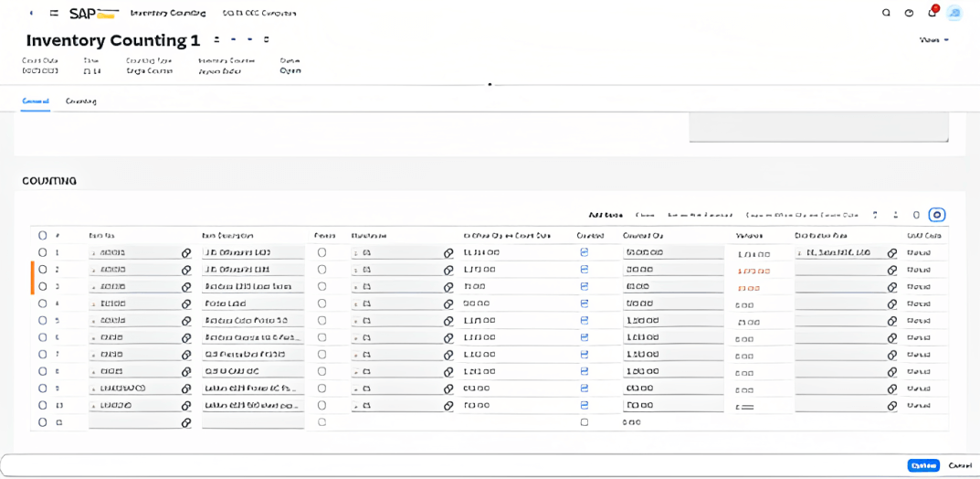Image resolution: width=980 pixels, height=479 pixels.
Task: Select row 1 in counting table
Action: tap(43, 252)
